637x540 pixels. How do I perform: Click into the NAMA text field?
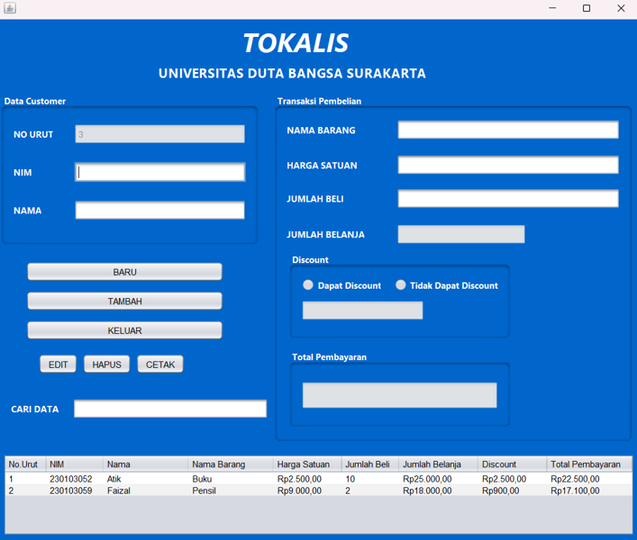pos(160,210)
